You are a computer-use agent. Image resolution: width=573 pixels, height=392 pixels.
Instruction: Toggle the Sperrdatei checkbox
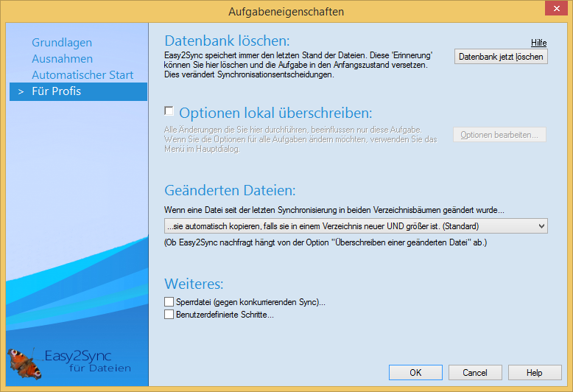coord(169,301)
